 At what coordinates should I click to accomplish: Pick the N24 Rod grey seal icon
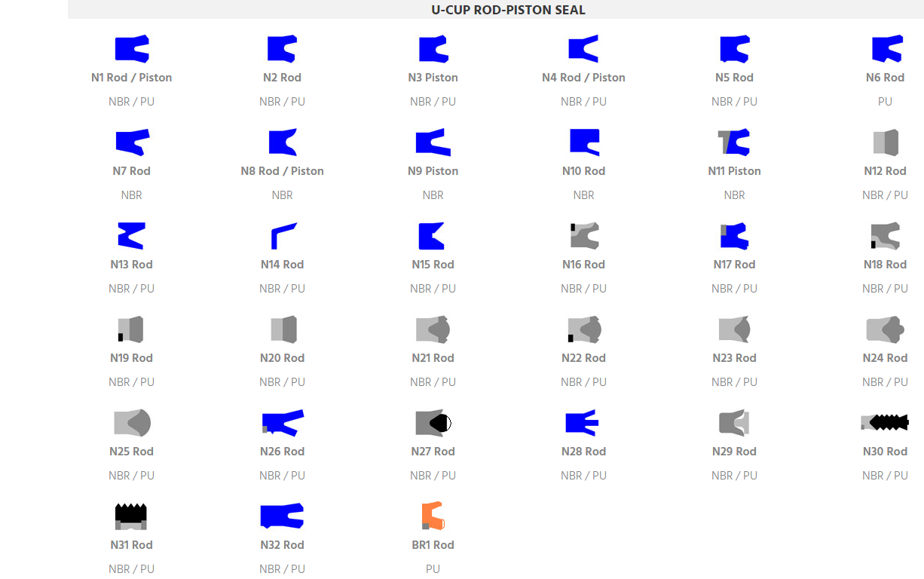click(x=885, y=329)
